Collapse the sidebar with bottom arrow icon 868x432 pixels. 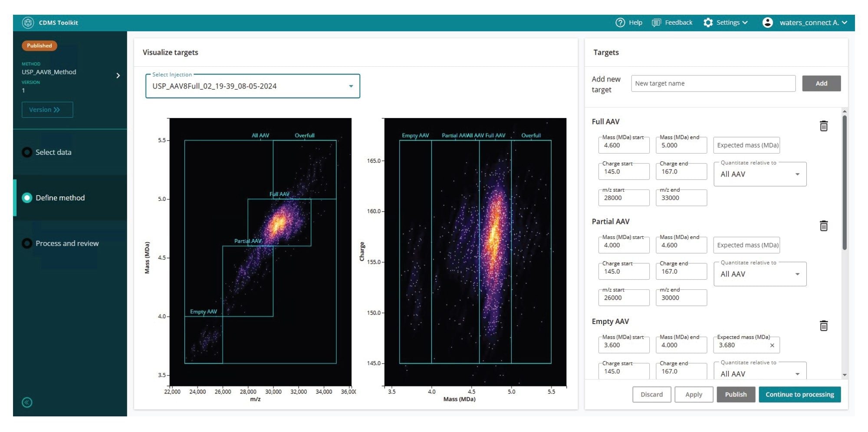[x=27, y=403]
